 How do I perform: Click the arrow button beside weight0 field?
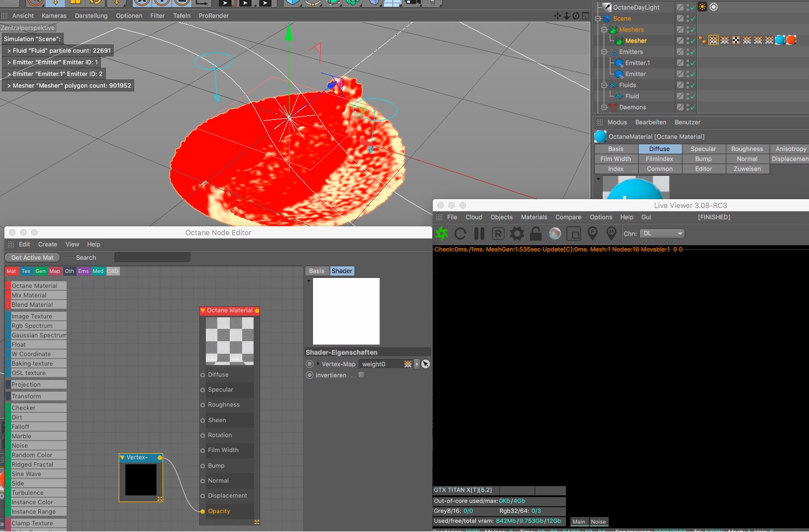[x=417, y=364]
